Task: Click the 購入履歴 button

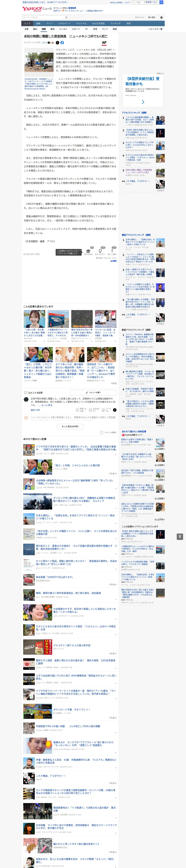Action: pos(152,17)
